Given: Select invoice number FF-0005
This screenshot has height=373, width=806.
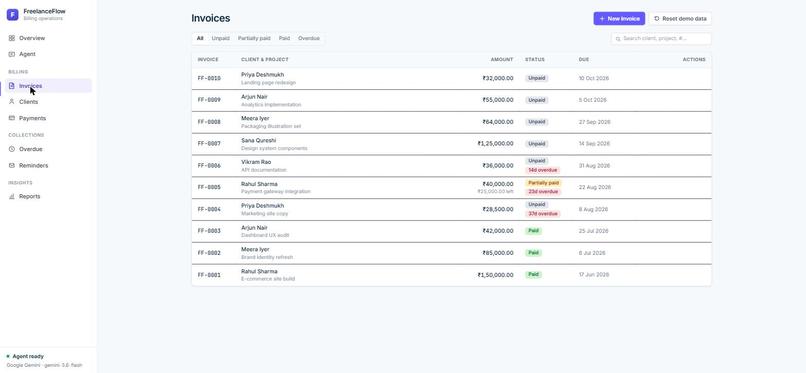Looking at the screenshot, I should pyautogui.click(x=209, y=188).
